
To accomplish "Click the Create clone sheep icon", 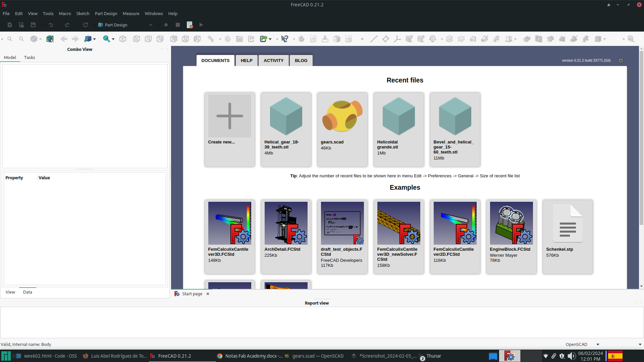I will tap(433, 39).
